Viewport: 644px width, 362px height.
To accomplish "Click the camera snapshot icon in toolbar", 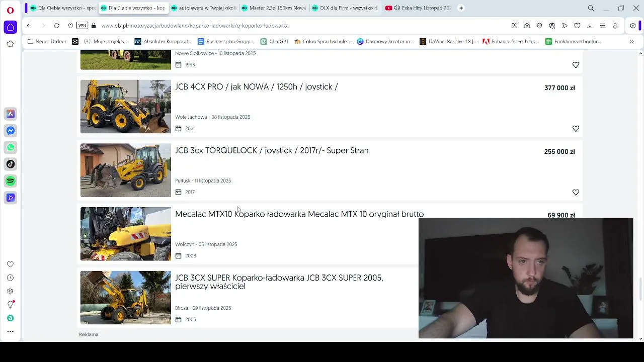I will pos(527,26).
